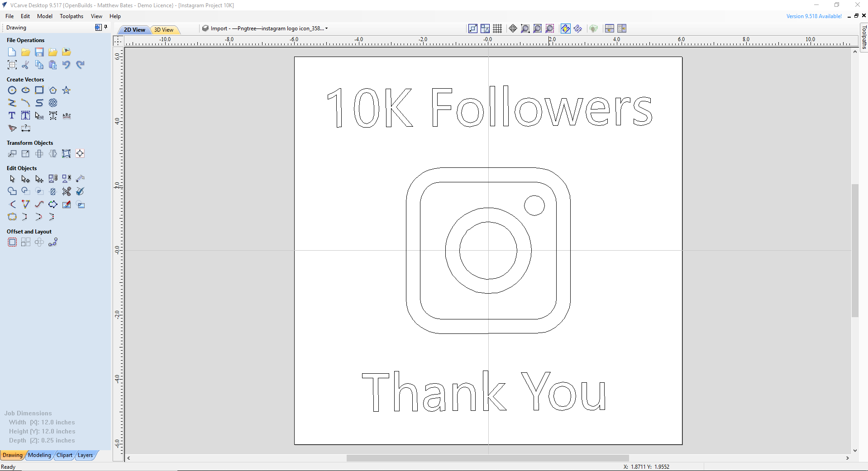Select the Draw Text tool
Screen dimensions: 868x471
tap(12, 115)
